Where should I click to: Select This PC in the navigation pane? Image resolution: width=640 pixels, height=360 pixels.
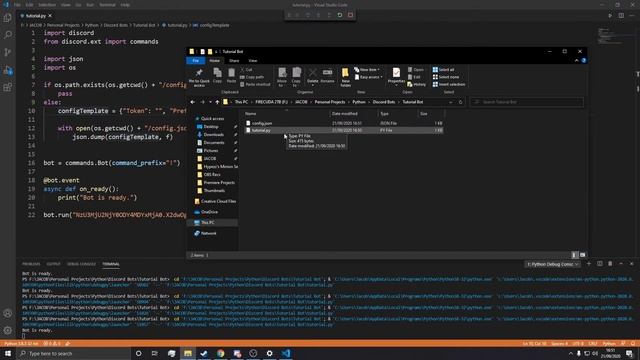coord(207,222)
